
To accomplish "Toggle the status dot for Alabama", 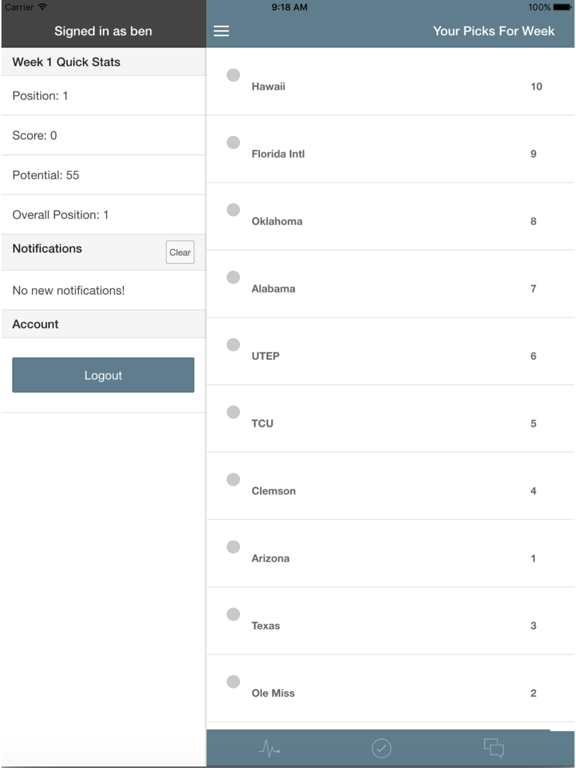I will coord(233,277).
